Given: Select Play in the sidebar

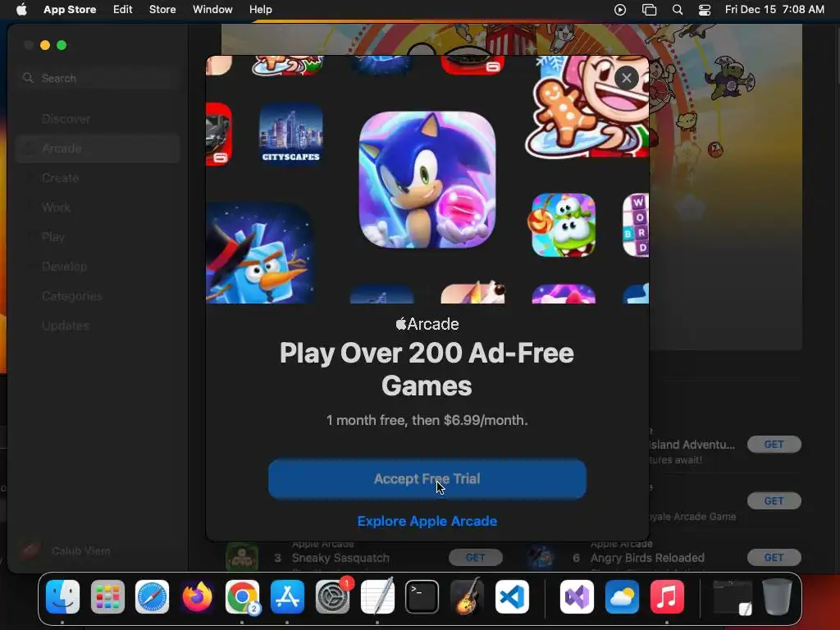Looking at the screenshot, I should pos(98,237).
